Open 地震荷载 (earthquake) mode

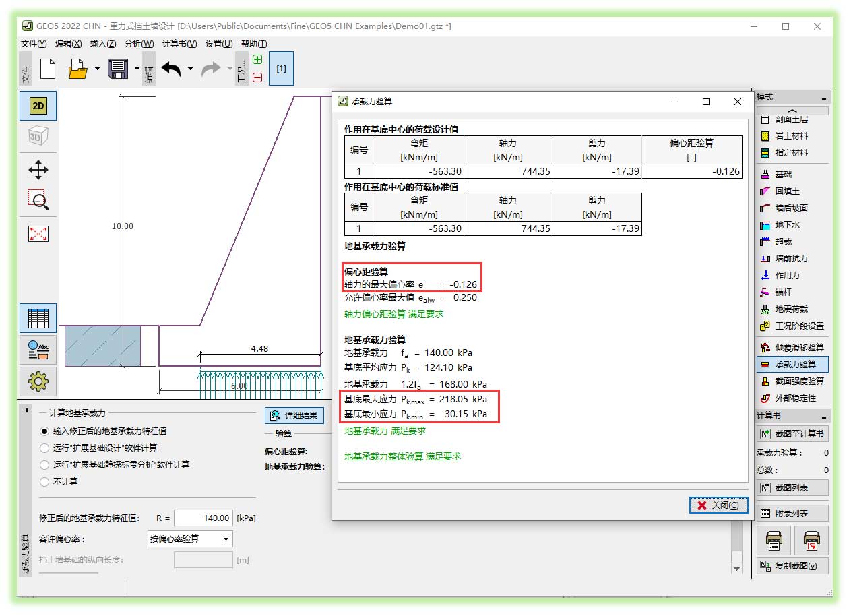pyautogui.click(x=792, y=309)
